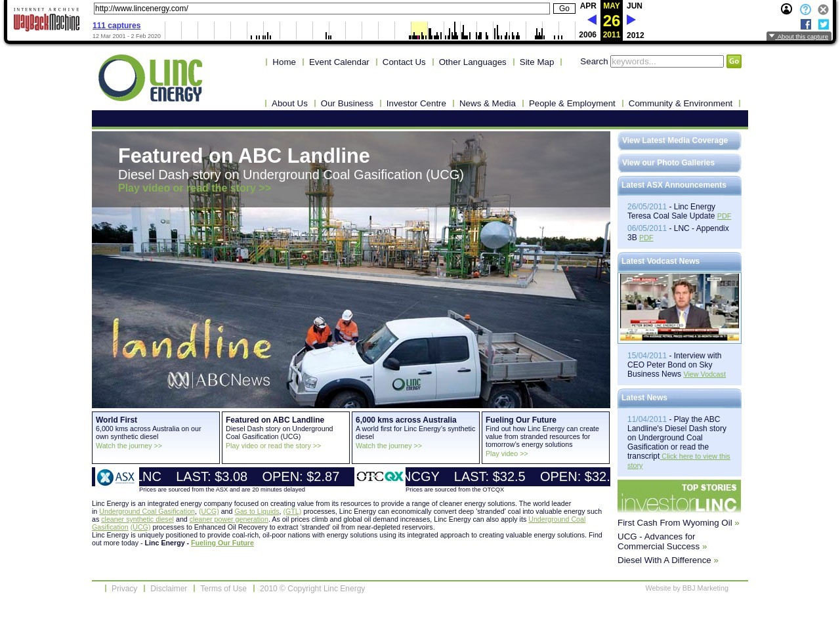840x630 pixels.
Task: Expand the About this capture dropdown
Action: 799,37
